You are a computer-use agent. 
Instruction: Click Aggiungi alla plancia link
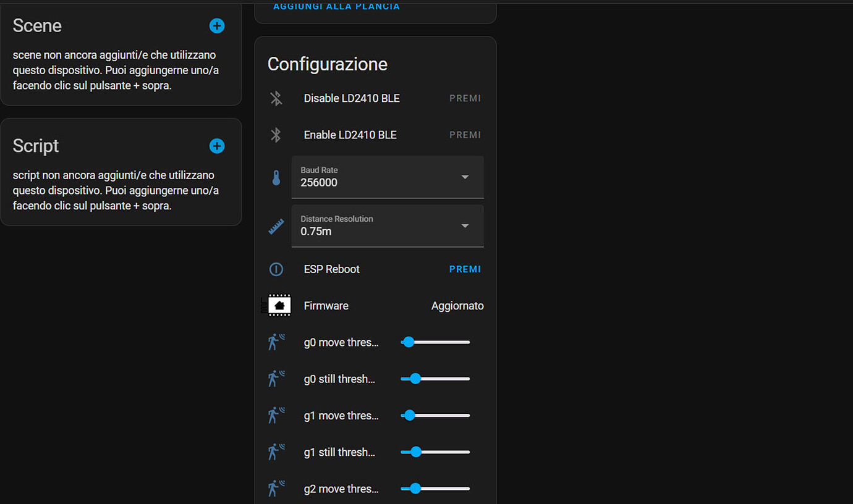click(x=336, y=7)
